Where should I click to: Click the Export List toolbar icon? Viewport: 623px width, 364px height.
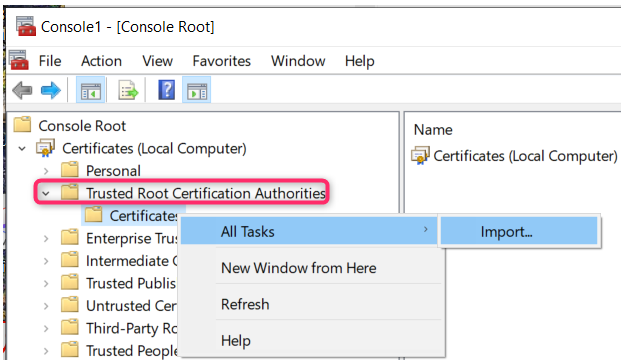[x=128, y=91]
